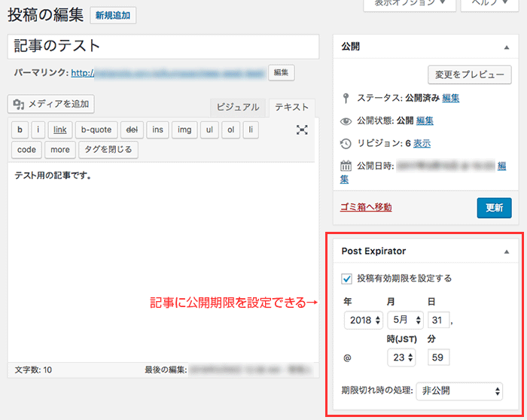Click in the post content text area
The image size is (527, 420).
coord(163,262)
